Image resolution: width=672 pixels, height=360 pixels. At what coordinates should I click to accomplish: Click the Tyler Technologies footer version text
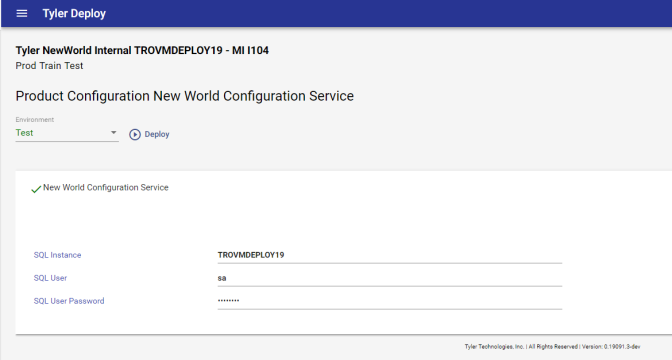pos(552,347)
